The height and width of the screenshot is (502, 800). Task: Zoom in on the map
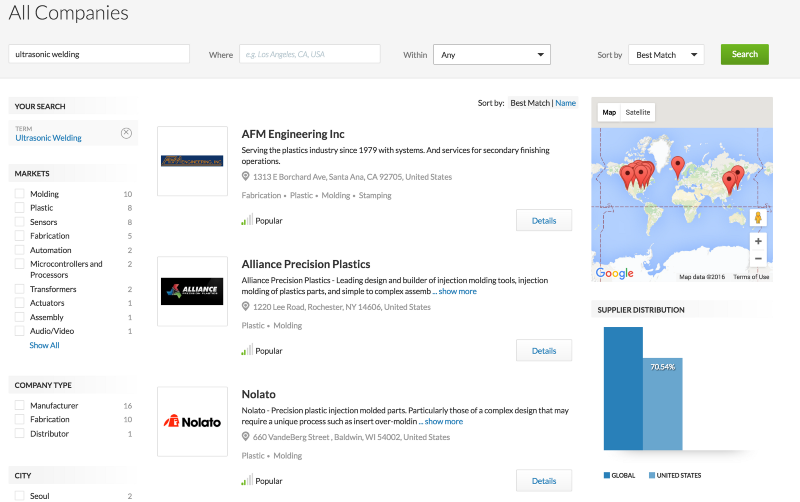point(758,241)
